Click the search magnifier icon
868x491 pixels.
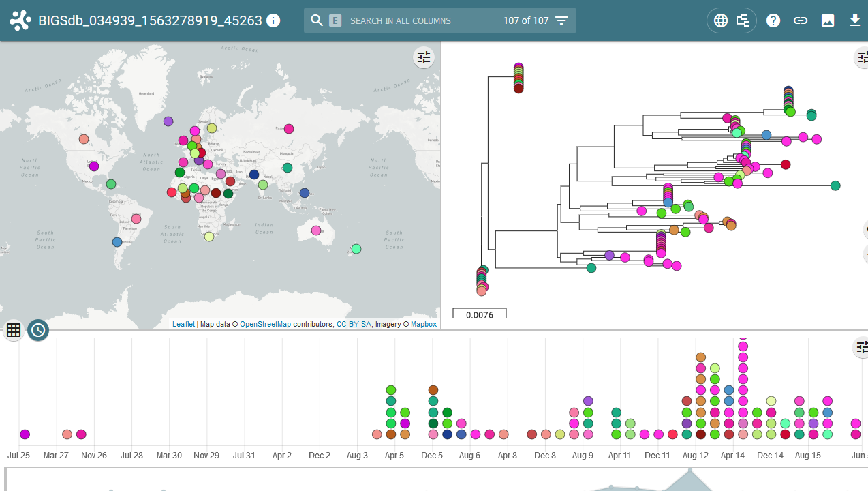tap(317, 20)
